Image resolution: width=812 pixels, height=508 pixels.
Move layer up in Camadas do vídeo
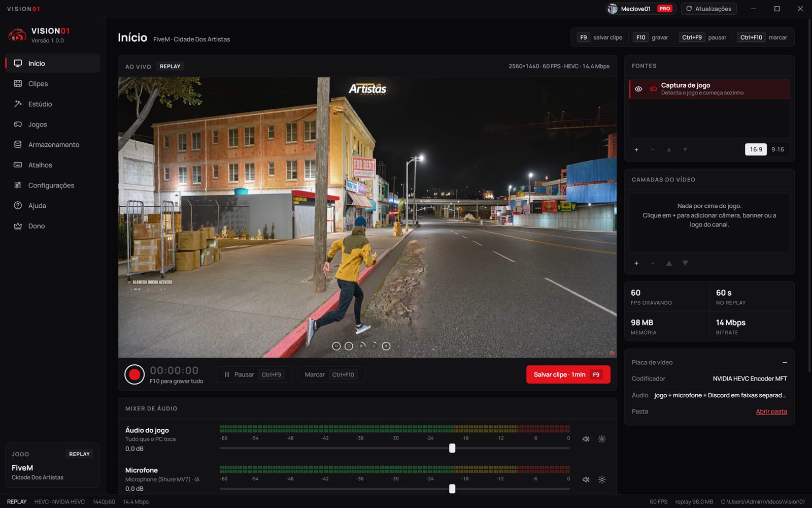click(669, 263)
